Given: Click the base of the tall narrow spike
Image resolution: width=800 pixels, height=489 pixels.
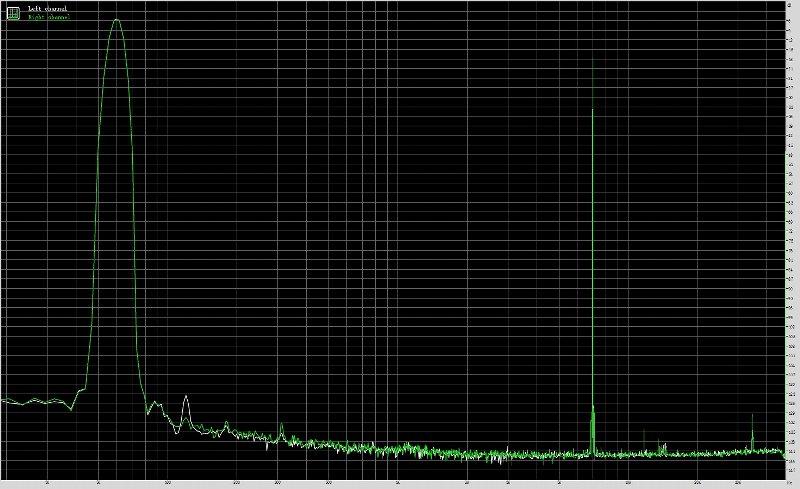Looking at the screenshot, I should (x=593, y=452).
